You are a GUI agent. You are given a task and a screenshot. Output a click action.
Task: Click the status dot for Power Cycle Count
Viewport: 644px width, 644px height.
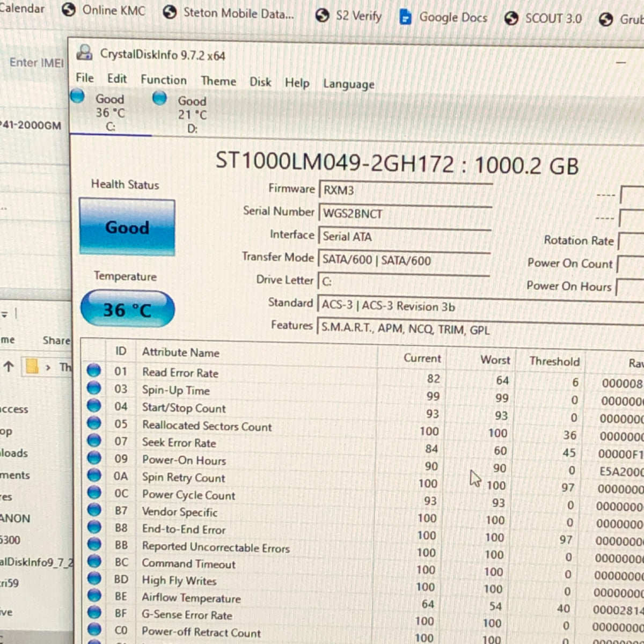94,492
